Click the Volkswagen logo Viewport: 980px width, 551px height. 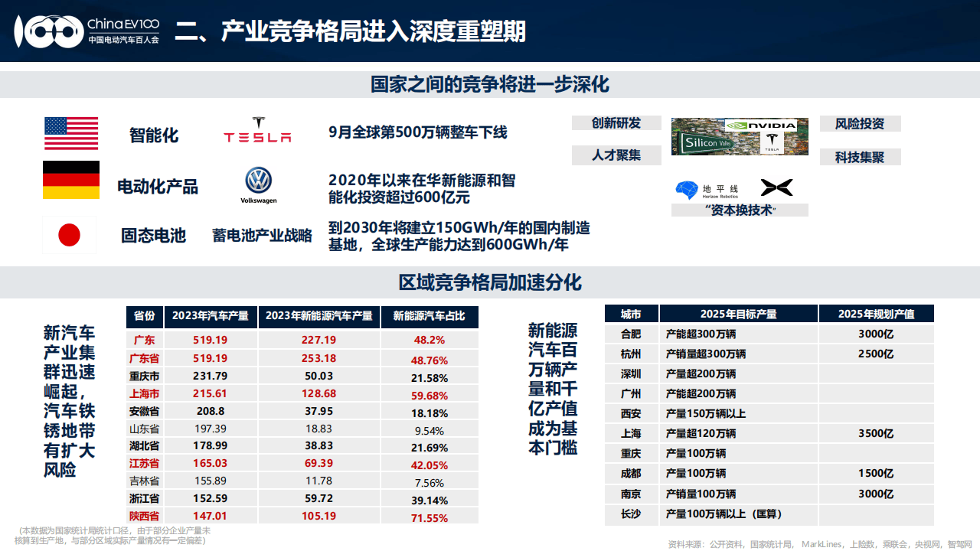(x=259, y=185)
